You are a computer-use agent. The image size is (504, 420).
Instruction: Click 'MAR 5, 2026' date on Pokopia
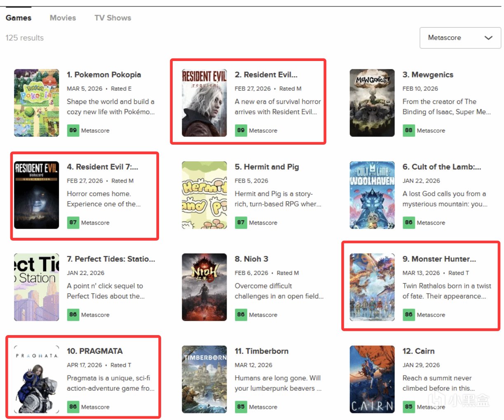click(84, 89)
